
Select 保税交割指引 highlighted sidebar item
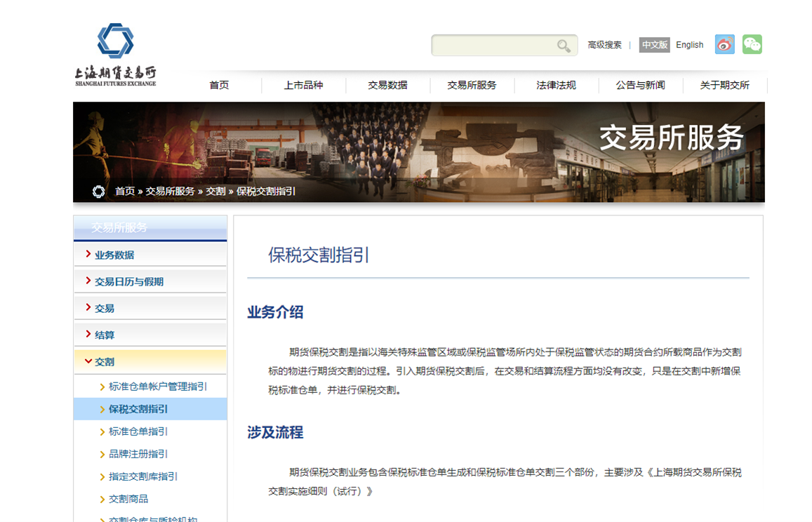click(150, 409)
